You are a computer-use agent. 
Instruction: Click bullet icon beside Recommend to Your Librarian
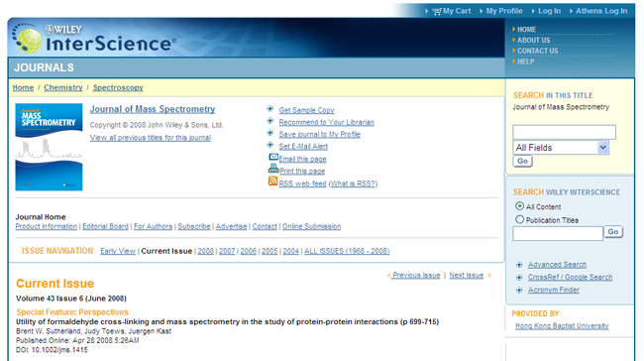pos(270,121)
